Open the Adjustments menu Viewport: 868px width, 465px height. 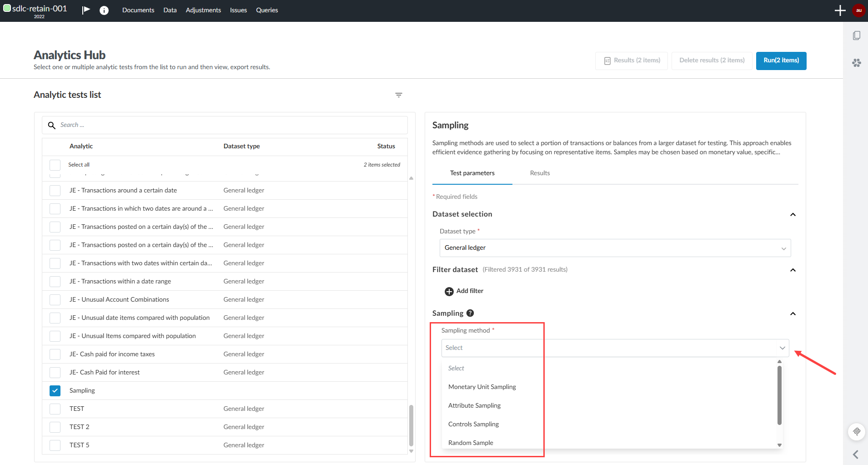pos(203,10)
